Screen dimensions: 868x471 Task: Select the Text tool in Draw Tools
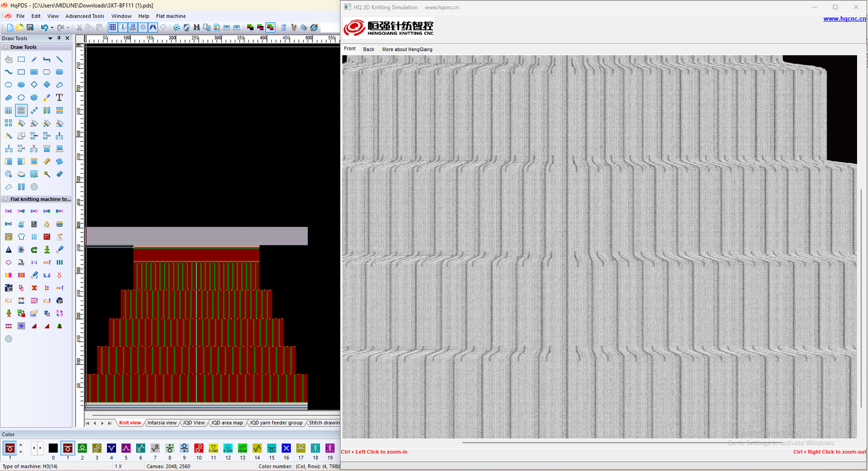(x=60, y=98)
